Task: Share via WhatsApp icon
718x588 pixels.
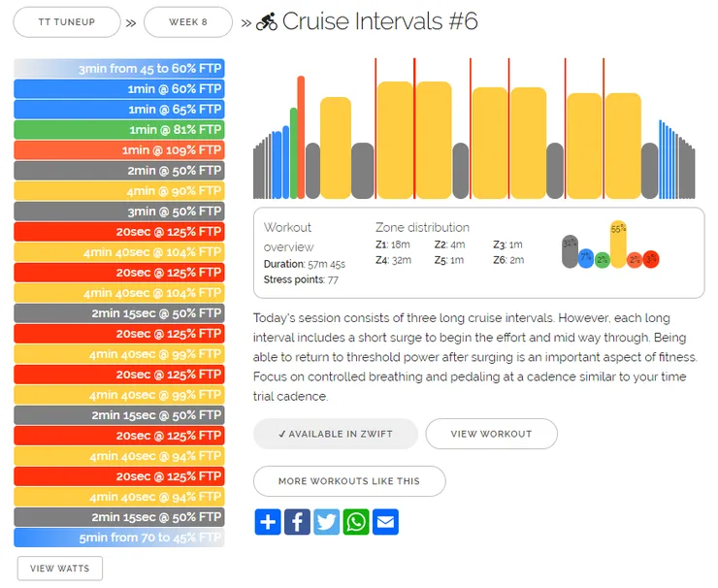Action: coord(356,522)
